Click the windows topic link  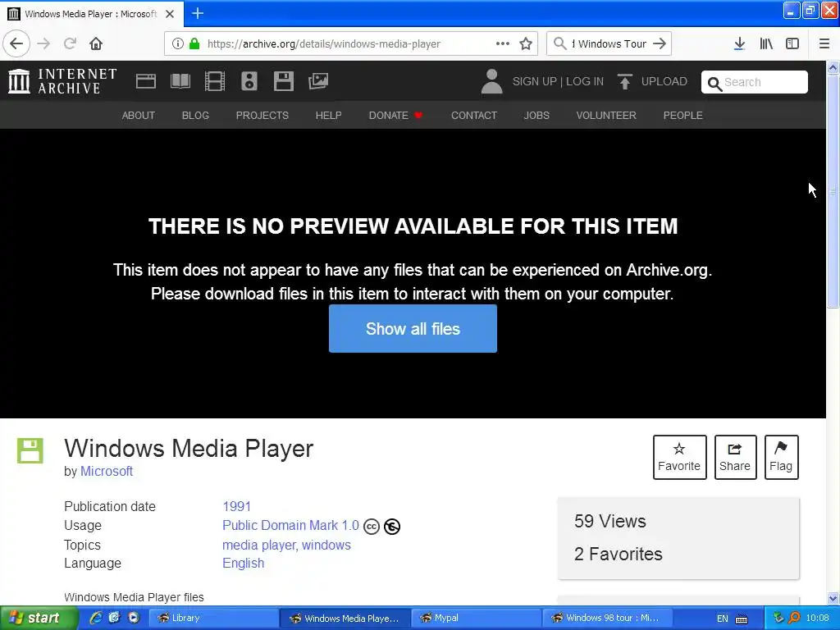(x=326, y=545)
